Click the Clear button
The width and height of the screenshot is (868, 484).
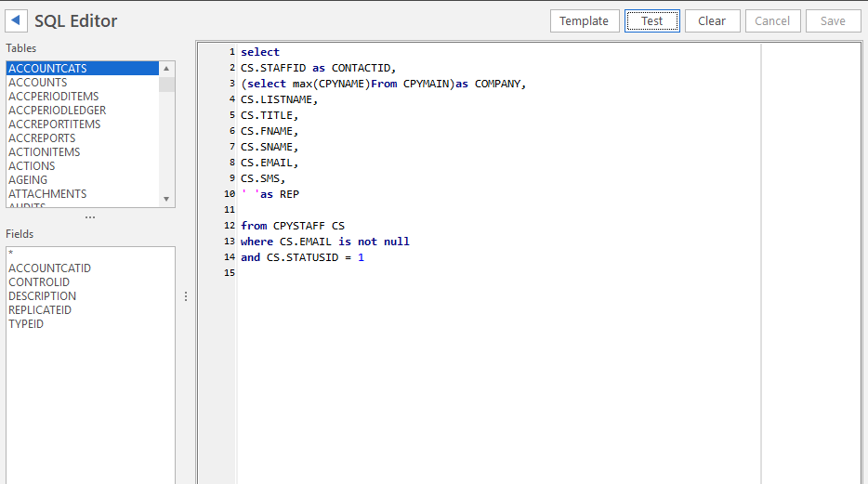tap(712, 21)
